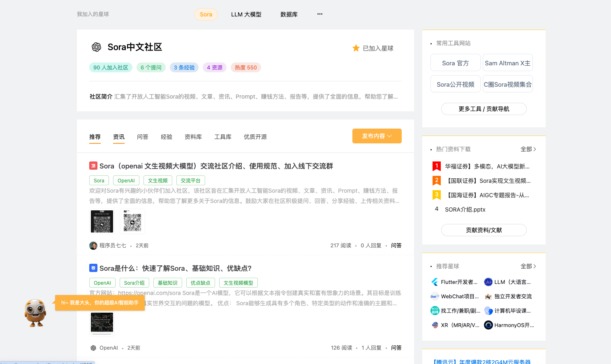Open the black QR code thumbnail
Screen dimensions: 611x364
(x=102, y=221)
